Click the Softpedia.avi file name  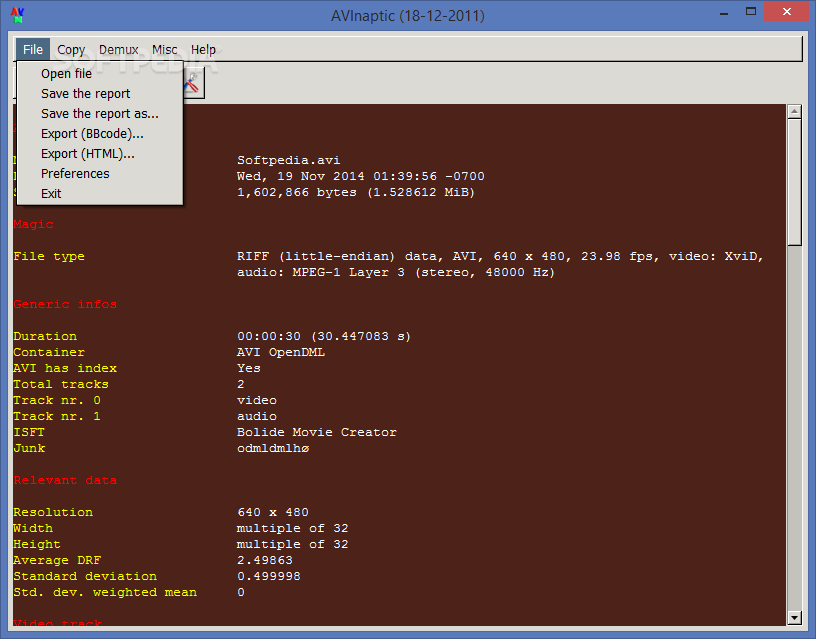click(288, 160)
